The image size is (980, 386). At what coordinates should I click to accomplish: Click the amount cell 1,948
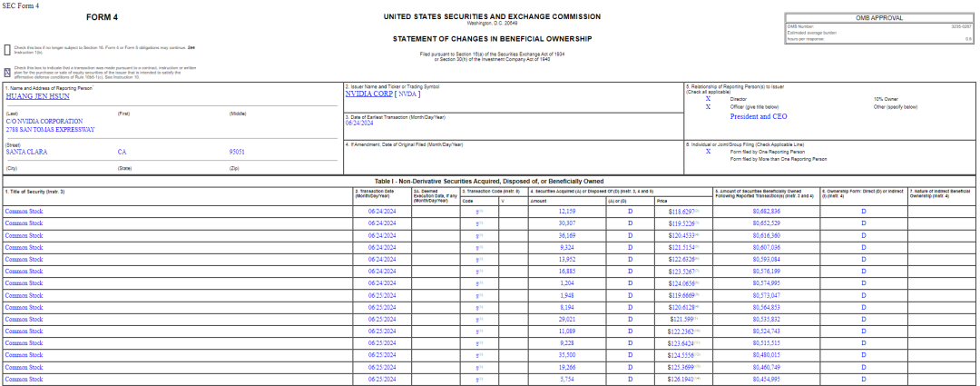569,294
